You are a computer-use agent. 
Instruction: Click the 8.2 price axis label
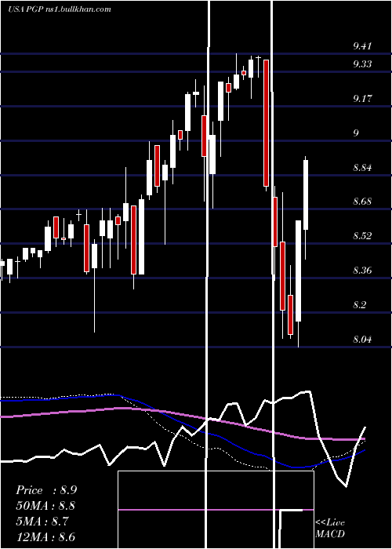[x=359, y=304]
